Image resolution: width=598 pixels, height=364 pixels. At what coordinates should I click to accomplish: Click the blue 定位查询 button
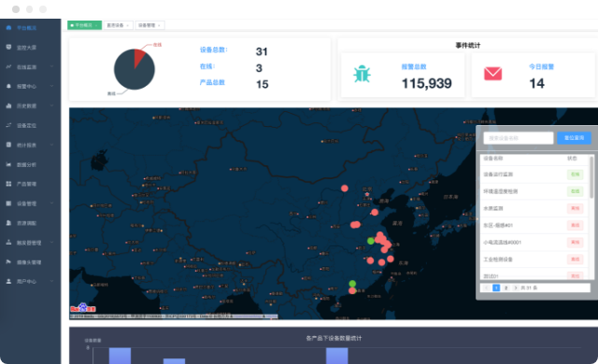click(574, 138)
